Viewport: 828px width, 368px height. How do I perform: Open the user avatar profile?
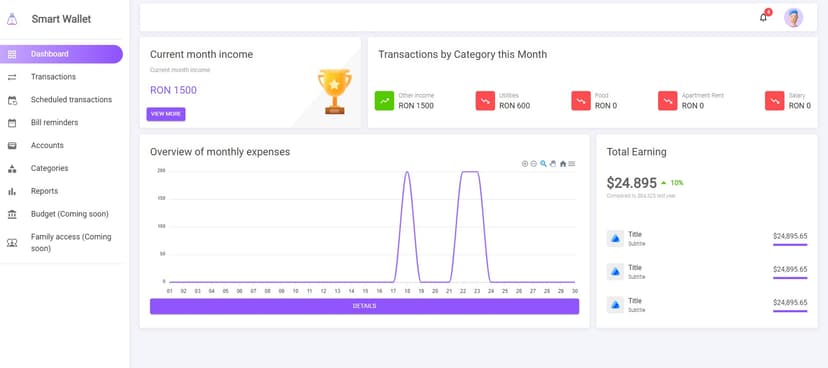coord(793,17)
